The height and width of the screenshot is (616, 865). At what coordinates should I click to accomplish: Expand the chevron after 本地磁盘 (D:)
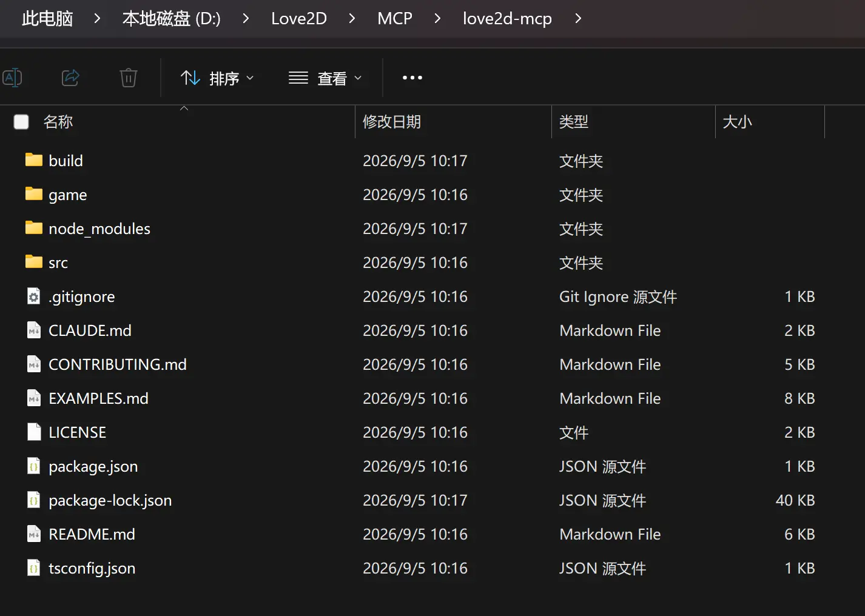[246, 19]
